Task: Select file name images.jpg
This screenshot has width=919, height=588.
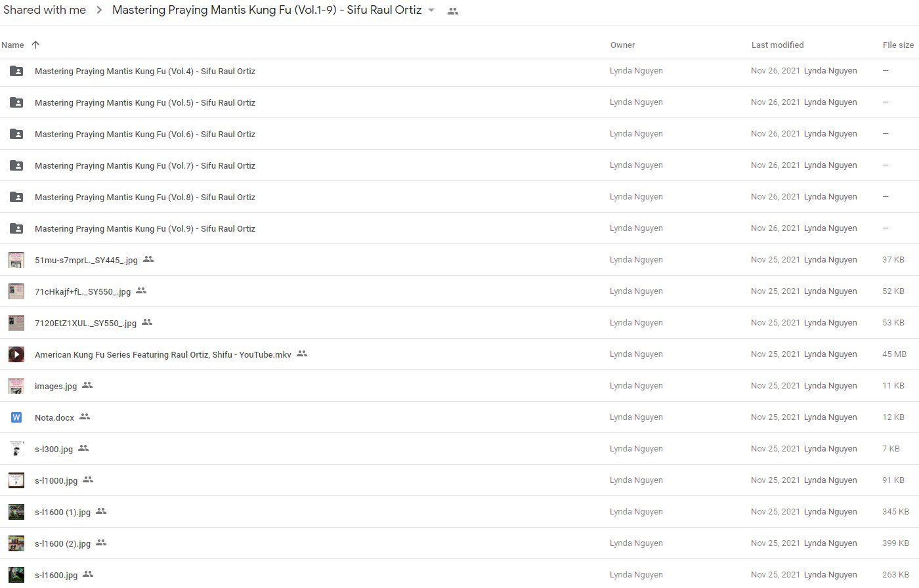Action: pos(56,386)
